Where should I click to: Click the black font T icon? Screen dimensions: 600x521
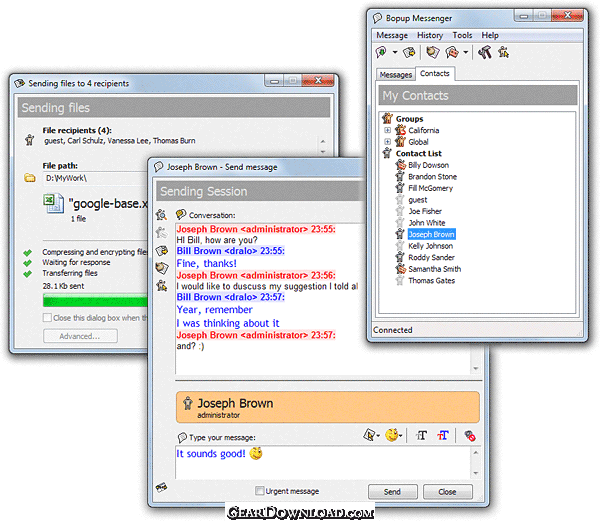pos(421,435)
